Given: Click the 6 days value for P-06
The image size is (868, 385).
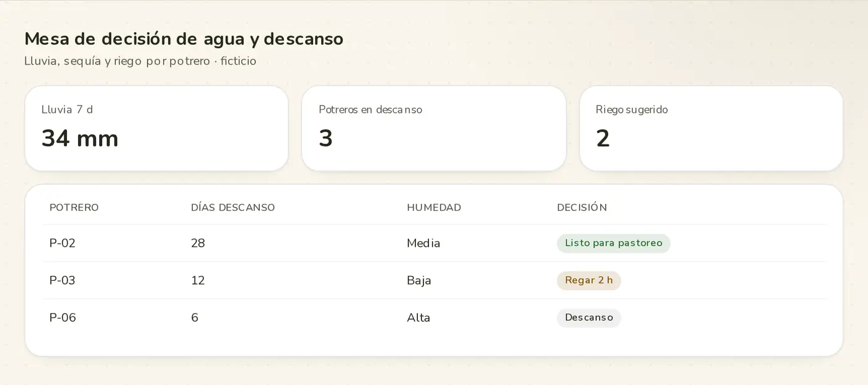Looking at the screenshot, I should coord(195,317).
